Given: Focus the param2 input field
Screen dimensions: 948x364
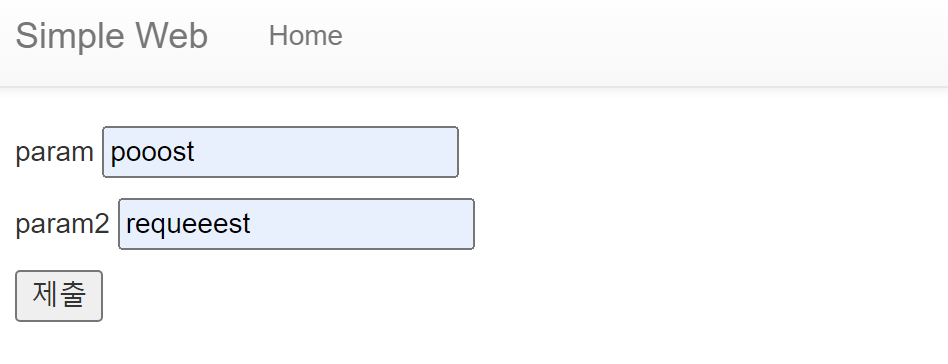Looking at the screenshot, I should [296, 224].
